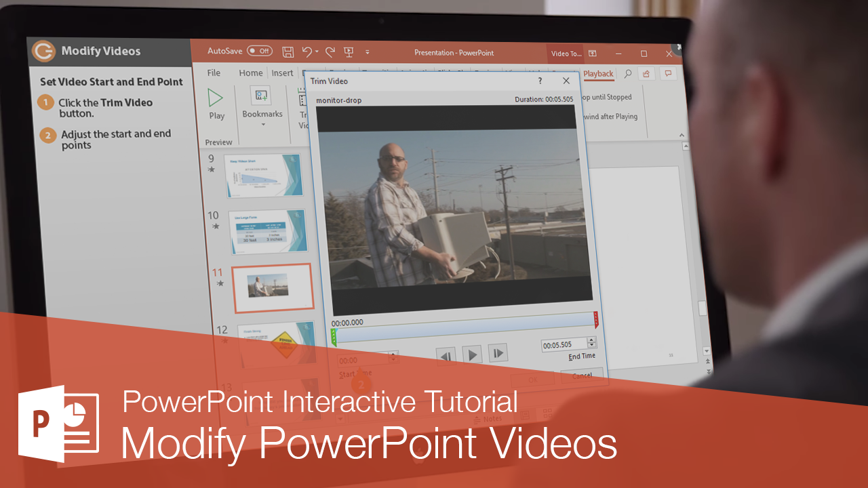Click the Ribbon Display Options icon
This screenshot has height=488, width=868.
[592, 54]
